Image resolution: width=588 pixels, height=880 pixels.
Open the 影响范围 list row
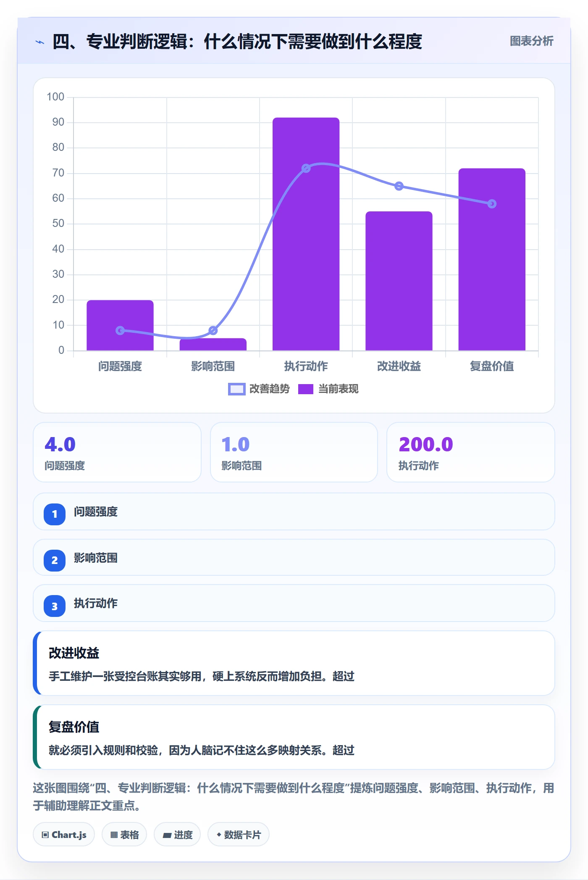[294, 558]
